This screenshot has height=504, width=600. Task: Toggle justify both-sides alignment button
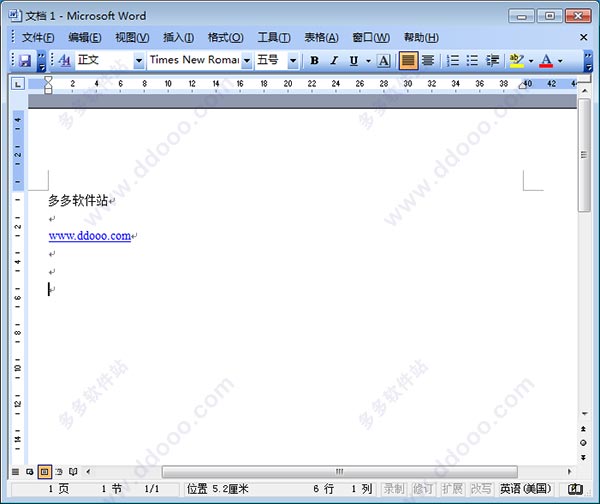[x=408, y=60]
